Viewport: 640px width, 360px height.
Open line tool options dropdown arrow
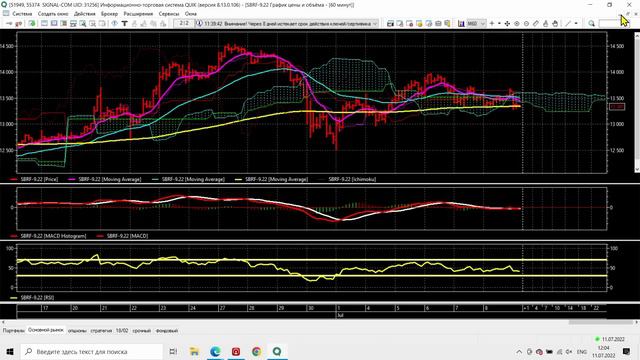click(576, 24)
